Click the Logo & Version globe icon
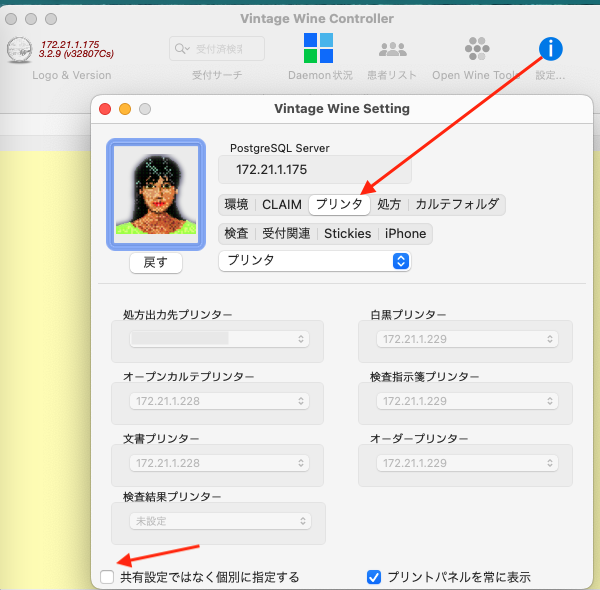Screen dimensions: 600x590 tap(19, 49)
